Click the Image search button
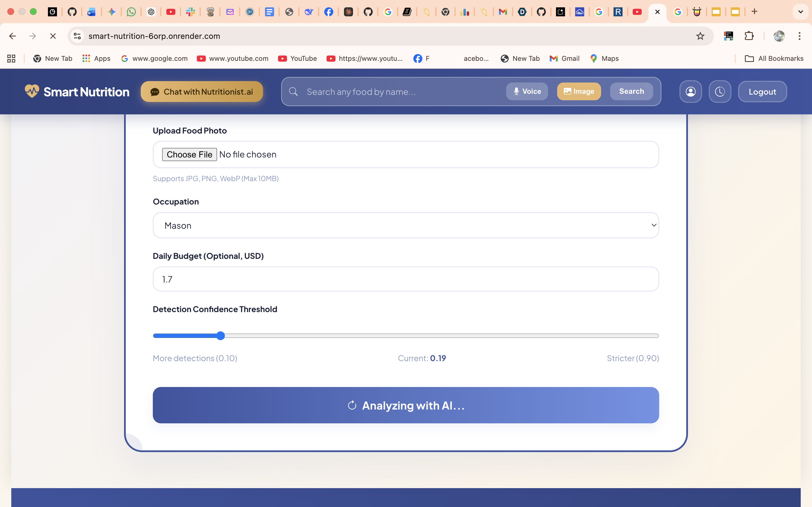Image resolution: width=812 pixels, height=507 pixels. coord(579,92)
